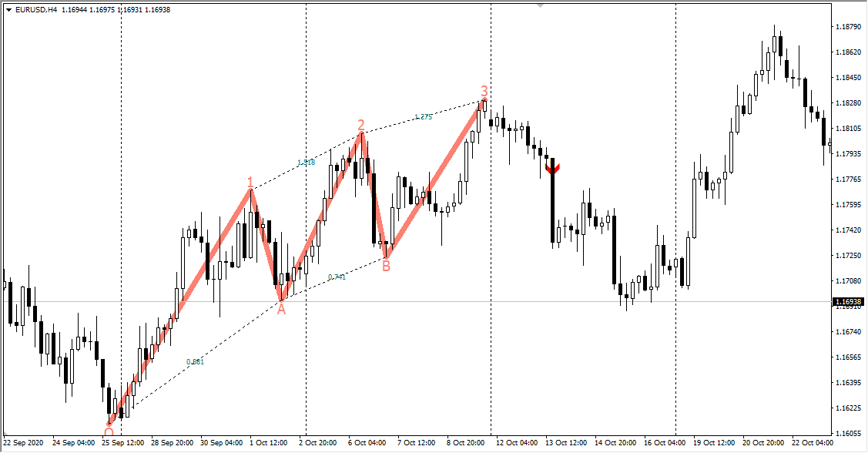Image resolution: width=868 pixels, height=453 pixels.
Task: Select wave point label 3 at the peak
Action: (484, 91)
